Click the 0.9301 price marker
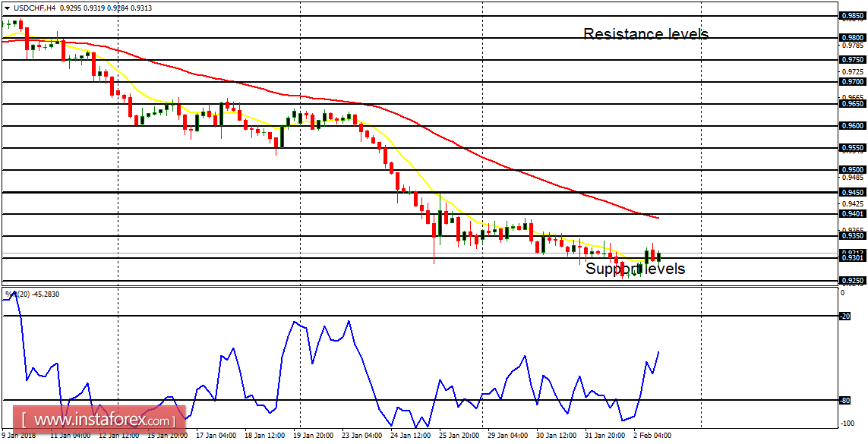This screenshot has width=868, height=444. (x=852, y=257)
